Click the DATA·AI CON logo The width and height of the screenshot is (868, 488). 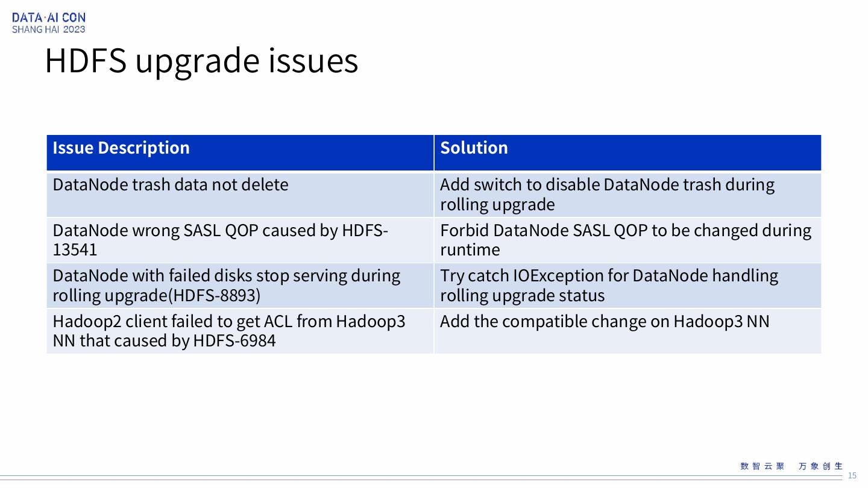(49, 17)
